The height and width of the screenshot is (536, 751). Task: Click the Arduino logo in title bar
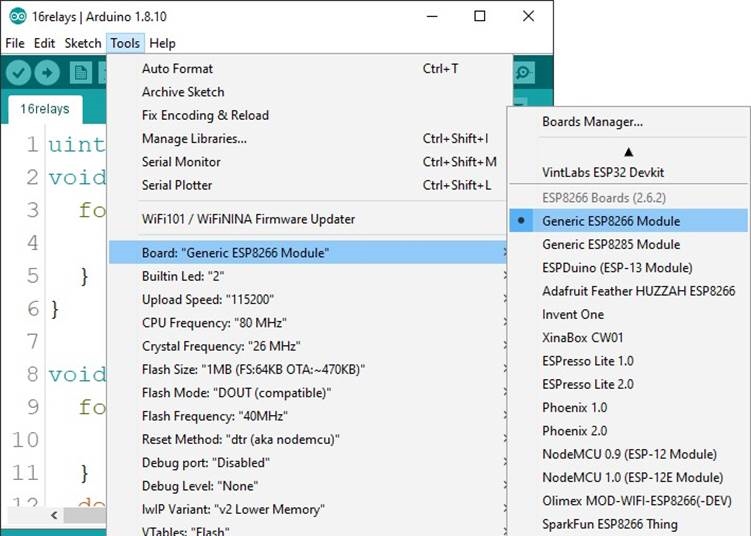coord(18,16)
